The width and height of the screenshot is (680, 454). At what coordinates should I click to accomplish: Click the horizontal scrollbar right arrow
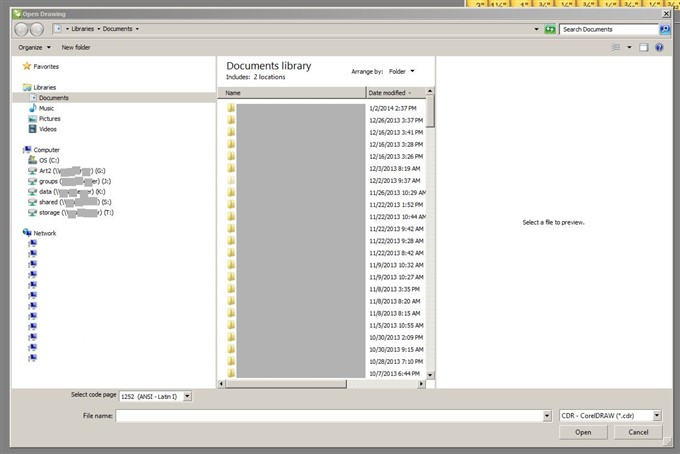tap(421, 384)
